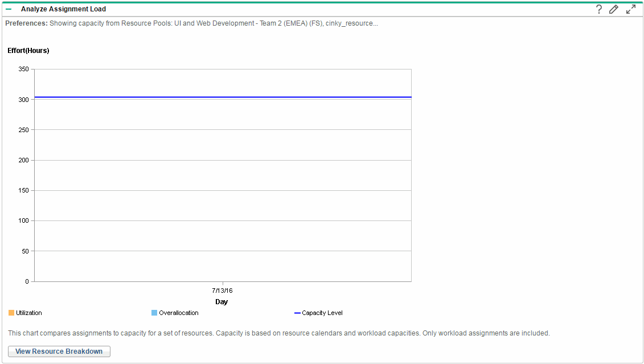The width and height of the screenshot is (644, 364).
Task: Open help with the question mark icon
Action: coord(598,9)
